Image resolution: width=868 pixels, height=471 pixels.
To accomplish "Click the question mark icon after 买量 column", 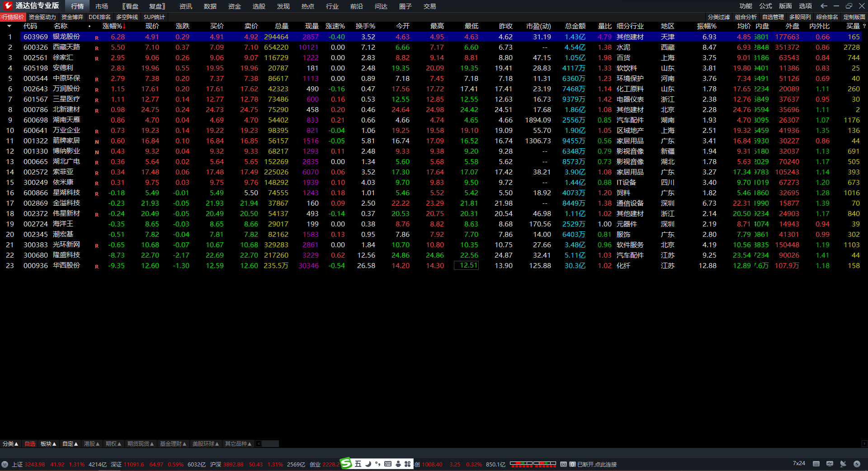I will pyautogui.click(x=864, y=26).
